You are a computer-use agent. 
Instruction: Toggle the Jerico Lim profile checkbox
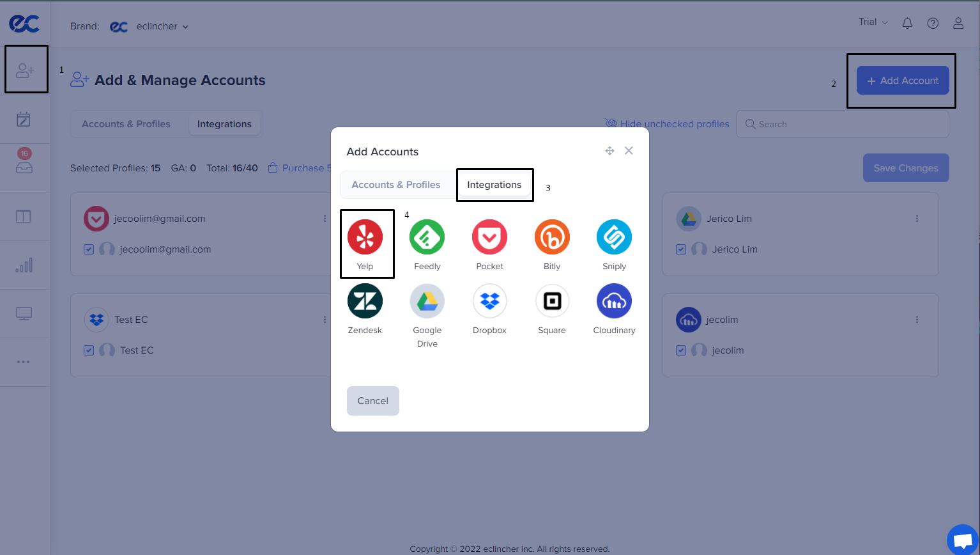681,249
